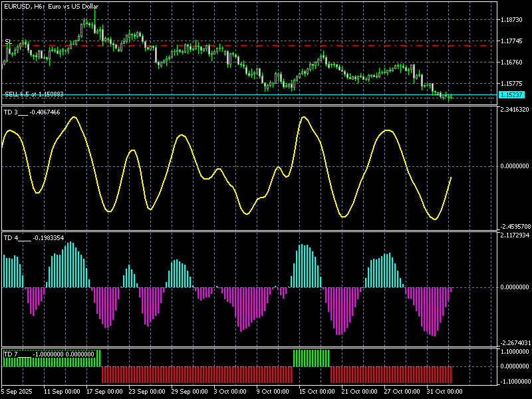The width and height of the screenshot is (532, 399).
Task: Click the 11 Sep 00:00 time axis label
Action: (x=62, y=392)
